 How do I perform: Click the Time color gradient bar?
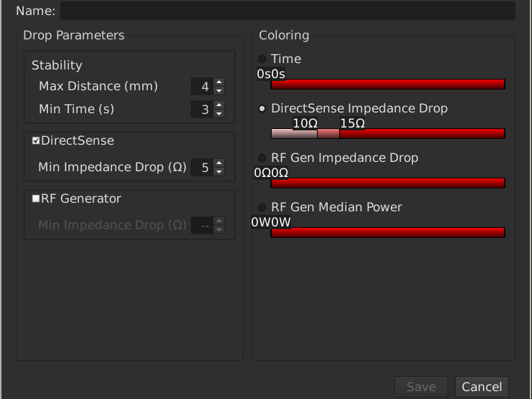[387, 85]
